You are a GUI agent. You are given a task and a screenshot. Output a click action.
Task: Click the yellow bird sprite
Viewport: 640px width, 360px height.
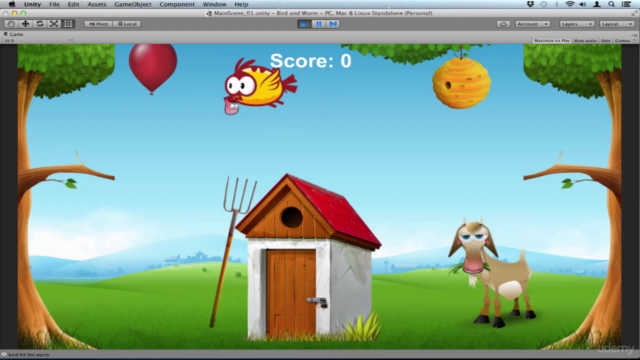pyautogui.click(x=260, y=84)
